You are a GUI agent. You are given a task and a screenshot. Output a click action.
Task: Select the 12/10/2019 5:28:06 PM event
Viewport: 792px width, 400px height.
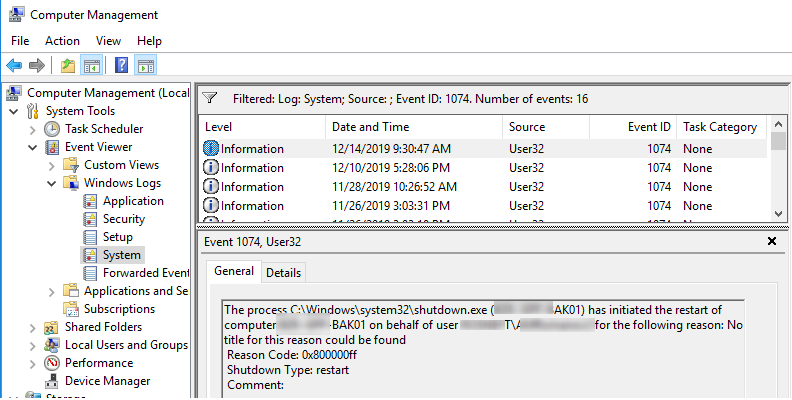483,168
